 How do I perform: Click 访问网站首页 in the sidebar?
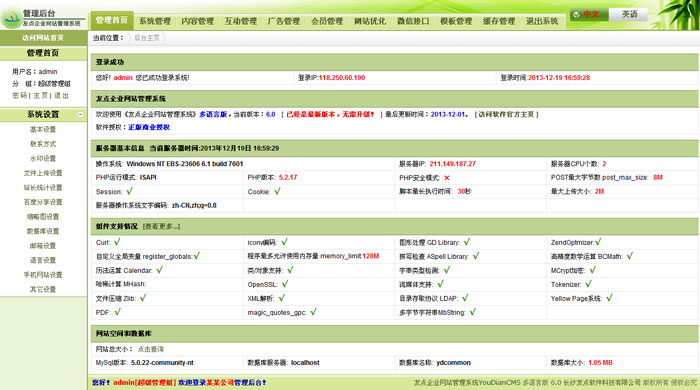(43, 38)
